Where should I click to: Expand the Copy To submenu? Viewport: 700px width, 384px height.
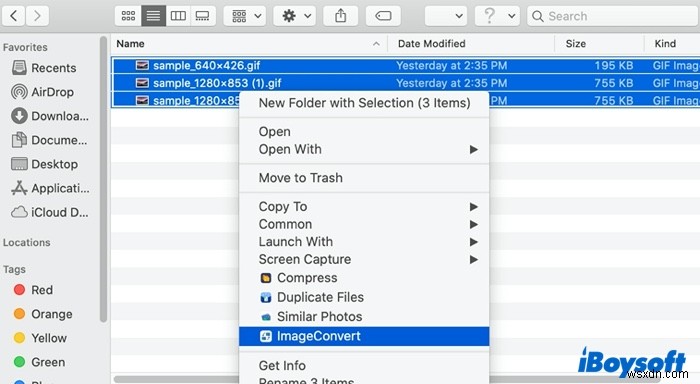(364, 207)
